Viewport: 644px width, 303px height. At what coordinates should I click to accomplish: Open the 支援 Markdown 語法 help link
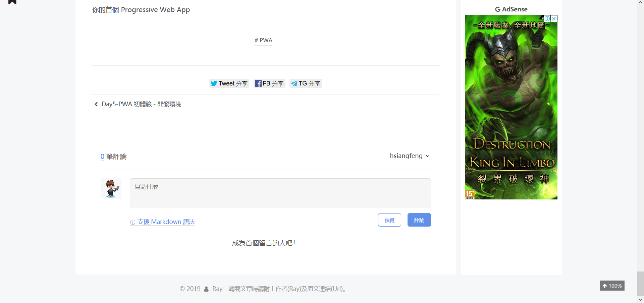point(162,222)
